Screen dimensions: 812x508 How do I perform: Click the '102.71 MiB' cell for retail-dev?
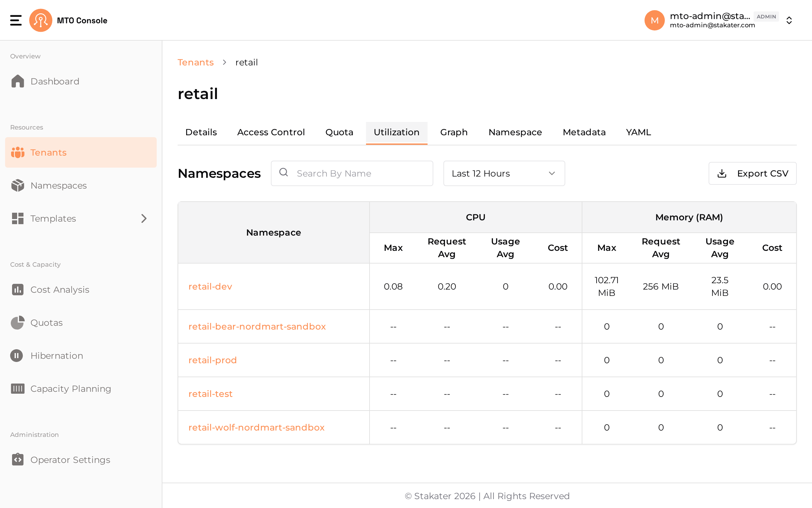pyautogui.click(x=606, y=287)
